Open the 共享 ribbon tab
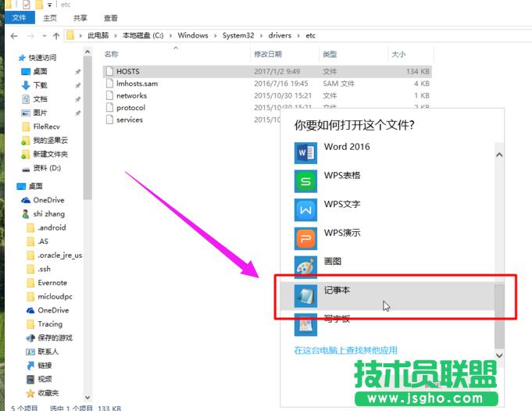This screenshot has width=532, height=411. pos(80,17)
